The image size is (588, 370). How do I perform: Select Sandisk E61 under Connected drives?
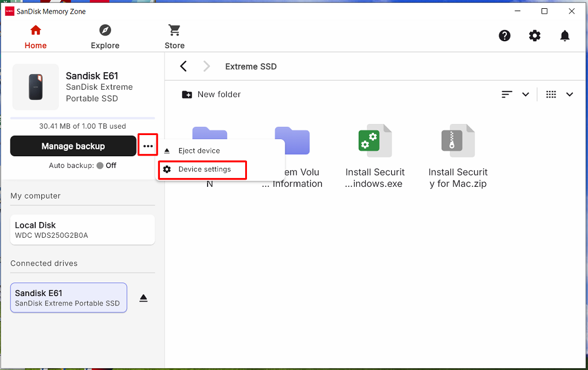pos(69,298)
